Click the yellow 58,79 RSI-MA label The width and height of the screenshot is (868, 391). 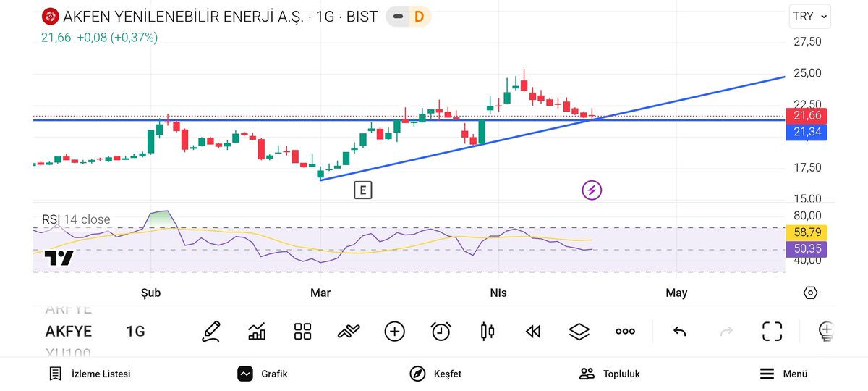pos(806,232)
